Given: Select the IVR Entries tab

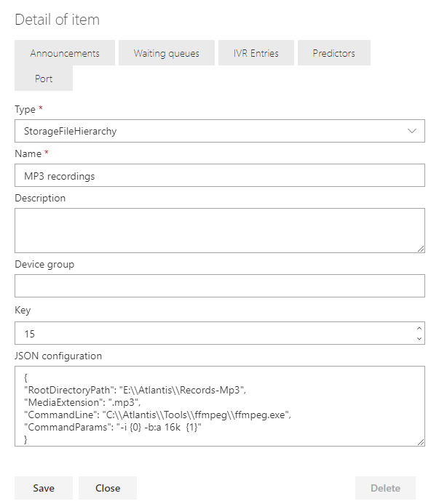Looking at the screenshot, I should [x=256, y=53].
